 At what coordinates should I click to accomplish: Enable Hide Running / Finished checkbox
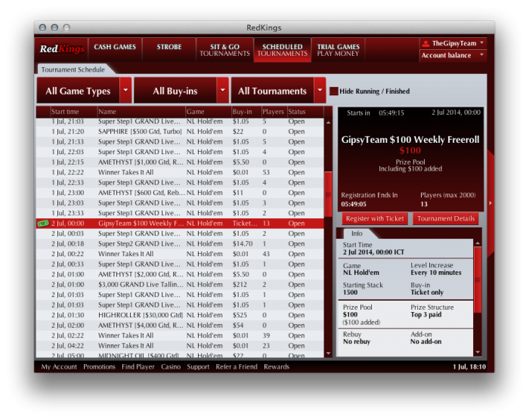(x=334, y=91)
